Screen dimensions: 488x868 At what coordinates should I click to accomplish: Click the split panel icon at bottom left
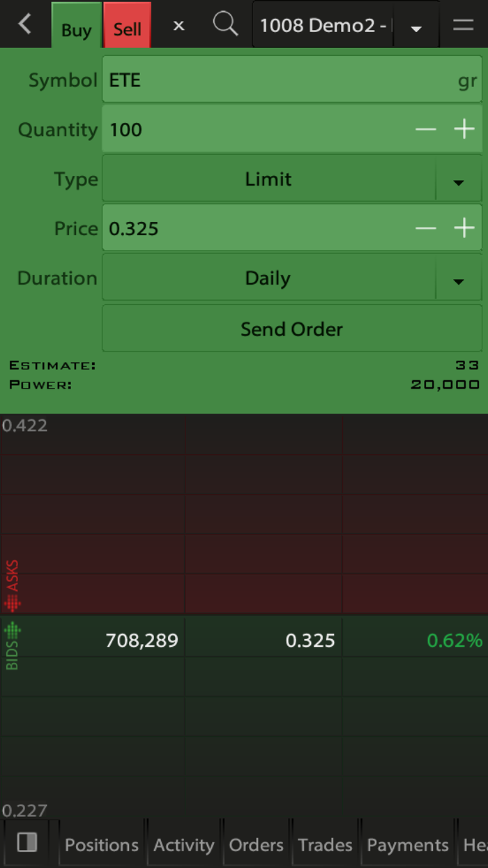[x=26, y=843]
